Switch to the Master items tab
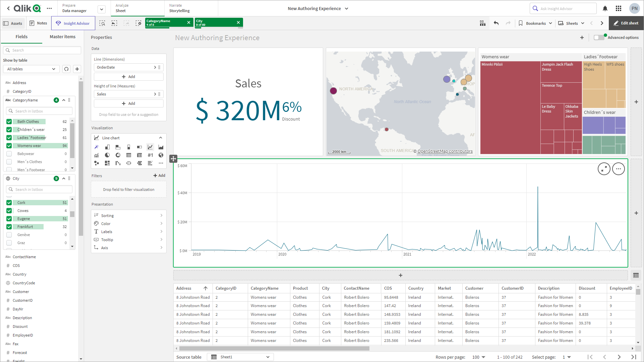This screenshot has width=644, height=362. click(x=62, y=36)
